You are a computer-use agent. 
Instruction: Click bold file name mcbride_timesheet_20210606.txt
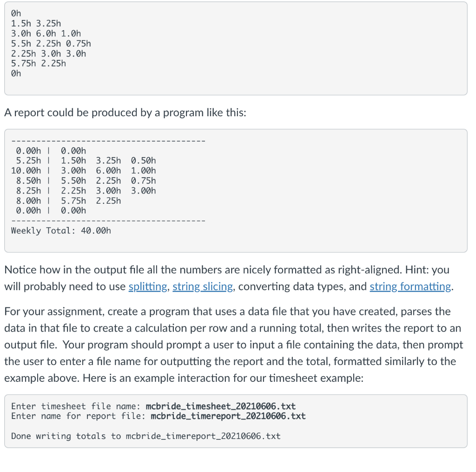[x=221, y=406]
